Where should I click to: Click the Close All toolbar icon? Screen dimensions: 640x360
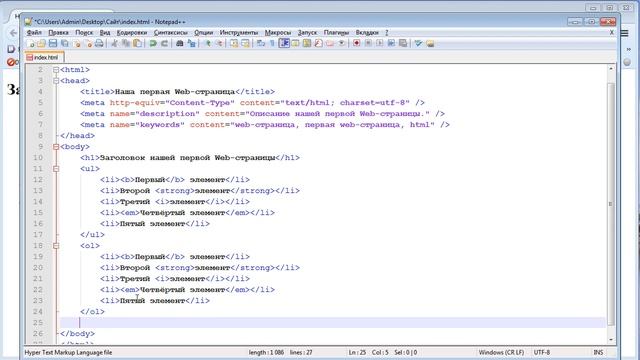[x=88, y=43]
